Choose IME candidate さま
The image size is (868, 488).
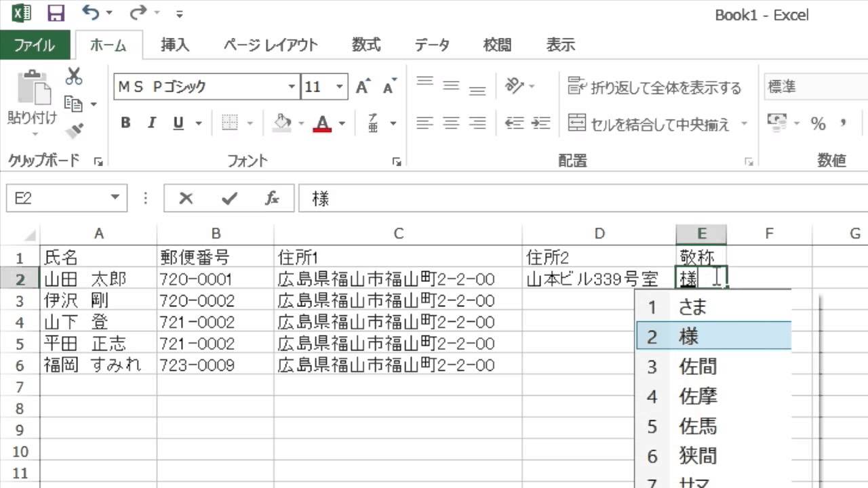point(713,307)
